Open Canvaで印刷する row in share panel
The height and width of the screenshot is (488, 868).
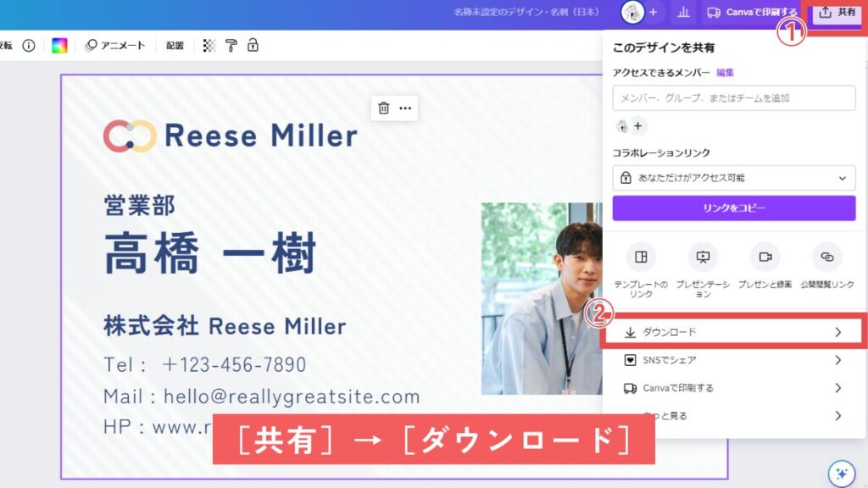pos(734,388)
